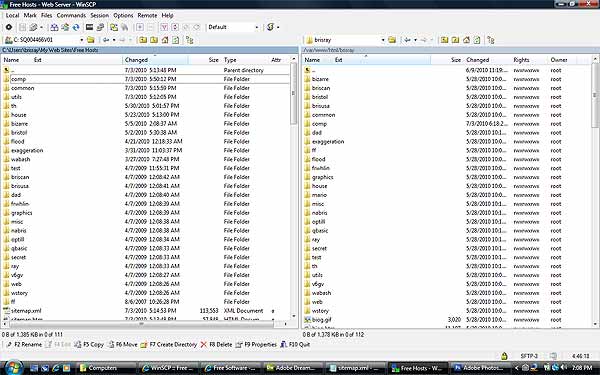Click the F9 Properties button
Screen dimensions: 600x375
coord(256,344)
